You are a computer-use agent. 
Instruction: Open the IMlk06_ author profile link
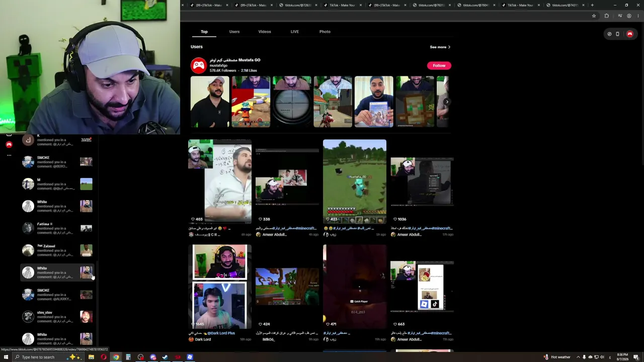pyautogui.click(x=269, y=339)
